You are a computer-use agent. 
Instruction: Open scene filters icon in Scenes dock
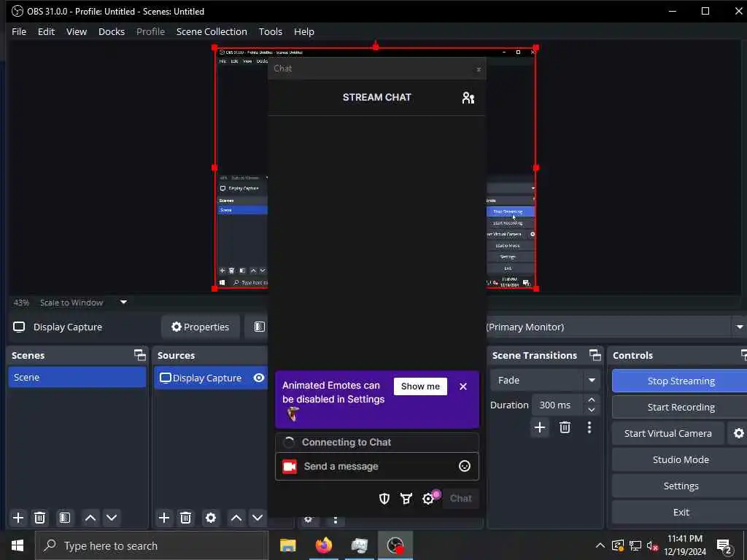point(65,518)
